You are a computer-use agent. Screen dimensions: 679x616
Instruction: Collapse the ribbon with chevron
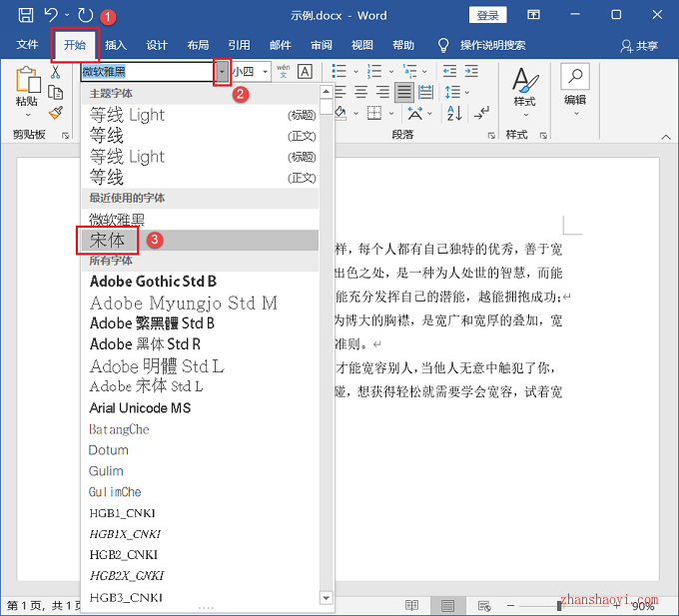(x=666, y=137)
